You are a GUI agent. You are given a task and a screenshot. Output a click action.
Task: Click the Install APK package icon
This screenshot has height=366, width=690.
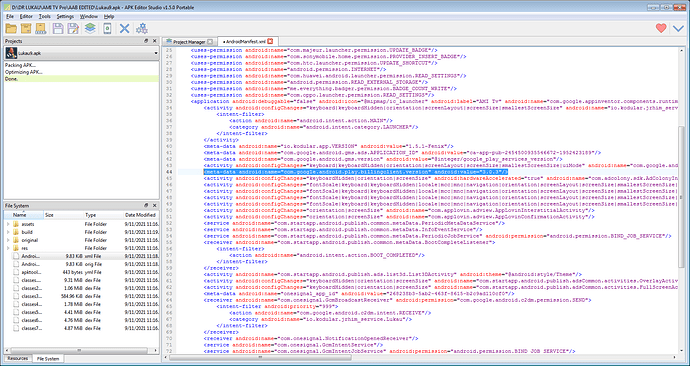pyautogui.click(x=41, y=29)
